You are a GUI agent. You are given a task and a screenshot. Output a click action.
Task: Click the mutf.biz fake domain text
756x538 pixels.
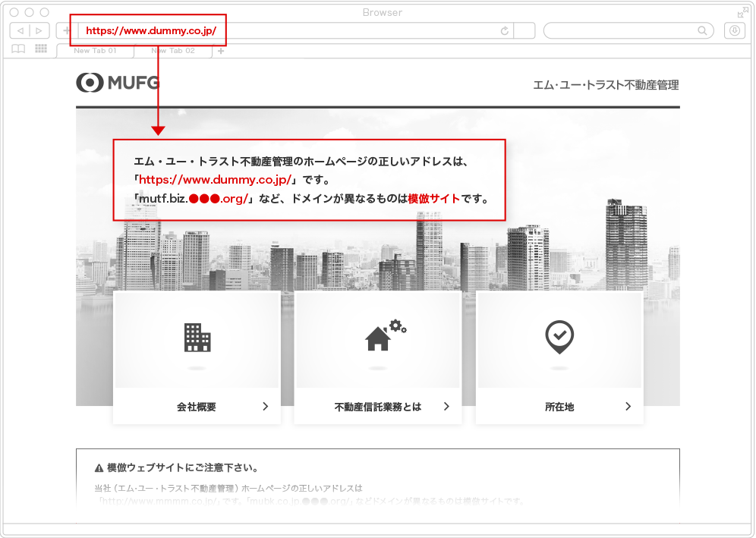click(x=194, y=199)
